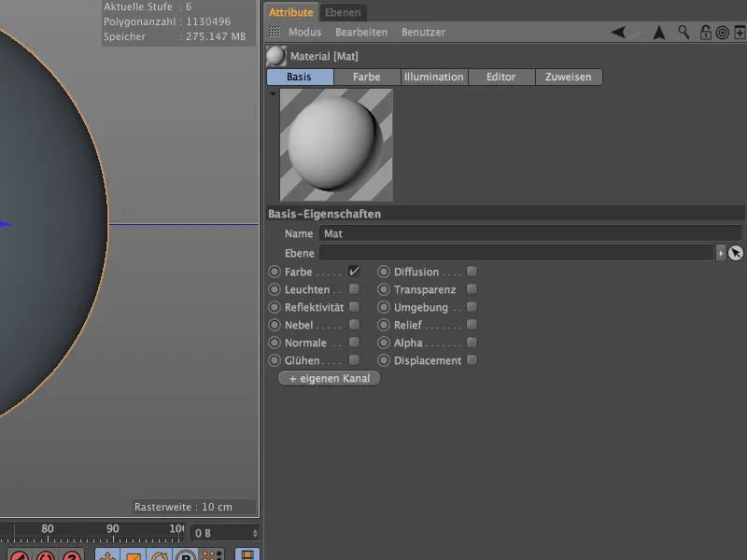Click keyframe circle next to Diffusion
The image size is (747, 560).
[384, 272]
